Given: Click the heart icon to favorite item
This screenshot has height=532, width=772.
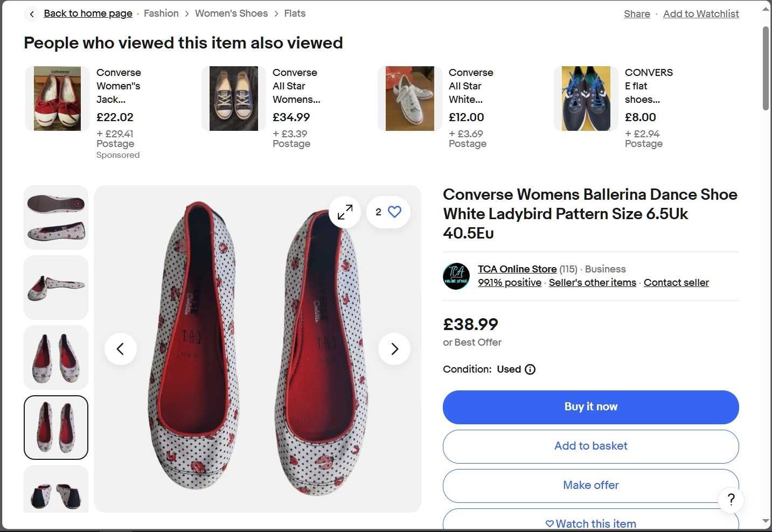Looking at the screenshot, I should tap(394, 212).
